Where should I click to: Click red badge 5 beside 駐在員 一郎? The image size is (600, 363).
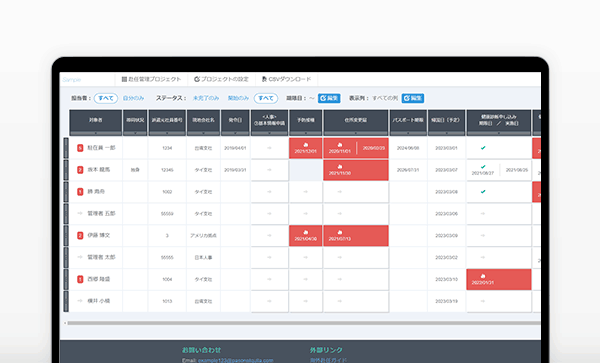(80, 148)
